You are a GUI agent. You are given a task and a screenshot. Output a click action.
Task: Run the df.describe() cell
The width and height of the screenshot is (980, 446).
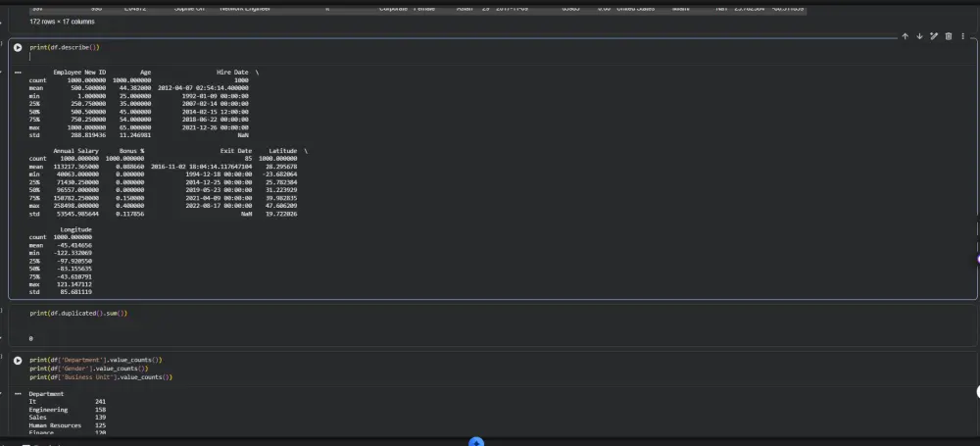pos(18,47)
